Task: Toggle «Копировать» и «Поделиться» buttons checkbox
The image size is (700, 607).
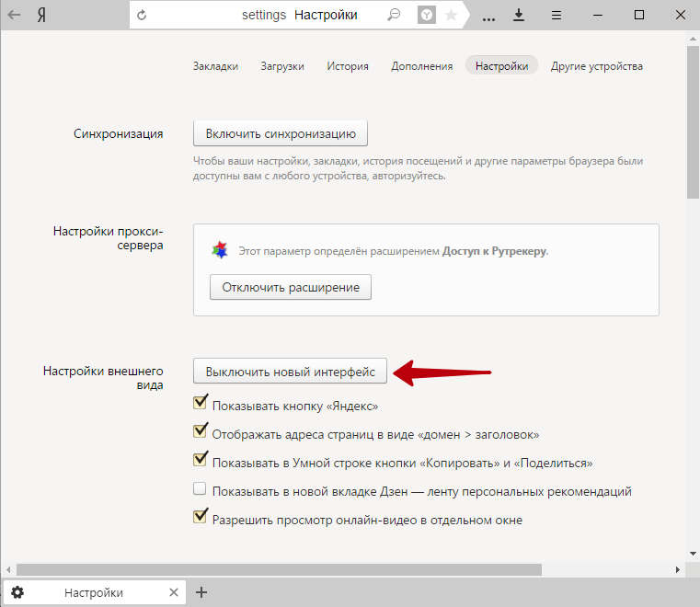Action: tap(200, 459)
